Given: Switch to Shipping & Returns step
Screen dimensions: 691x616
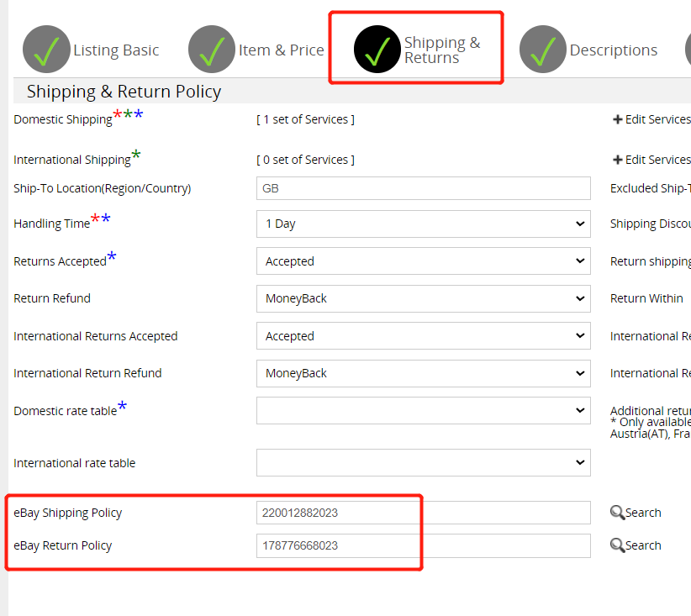Looking at the screenshot, I should [417, 50].
